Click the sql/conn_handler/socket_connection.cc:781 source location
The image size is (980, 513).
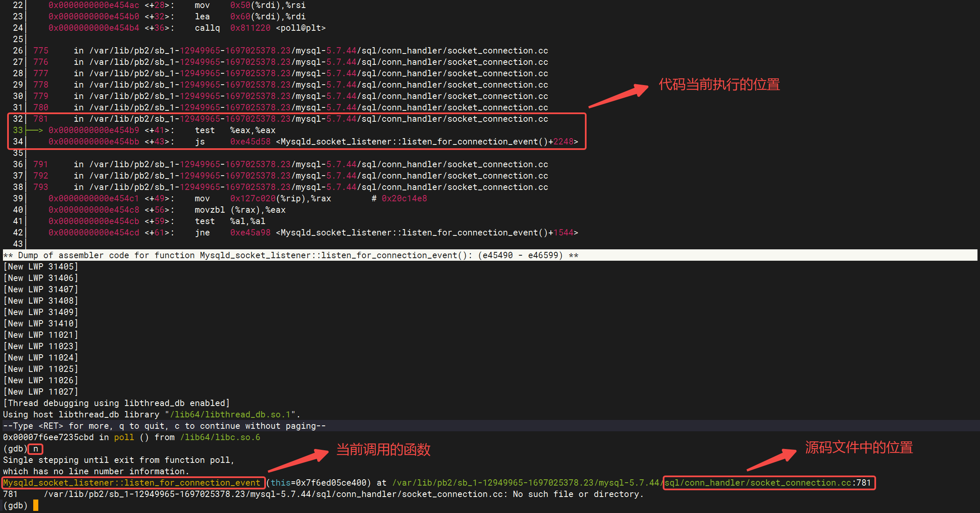tap(768, 483)
